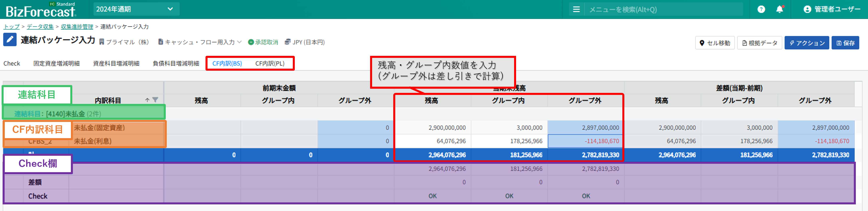Switch to the 固定資産増減明細 tab
This screenshot has width=868, height=211.
pos(56,63)
